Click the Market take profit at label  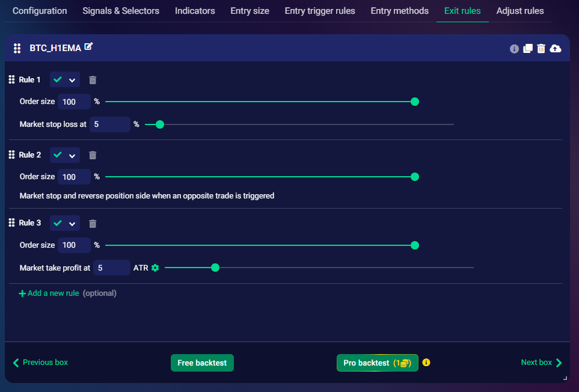click(x=55, y=268)
